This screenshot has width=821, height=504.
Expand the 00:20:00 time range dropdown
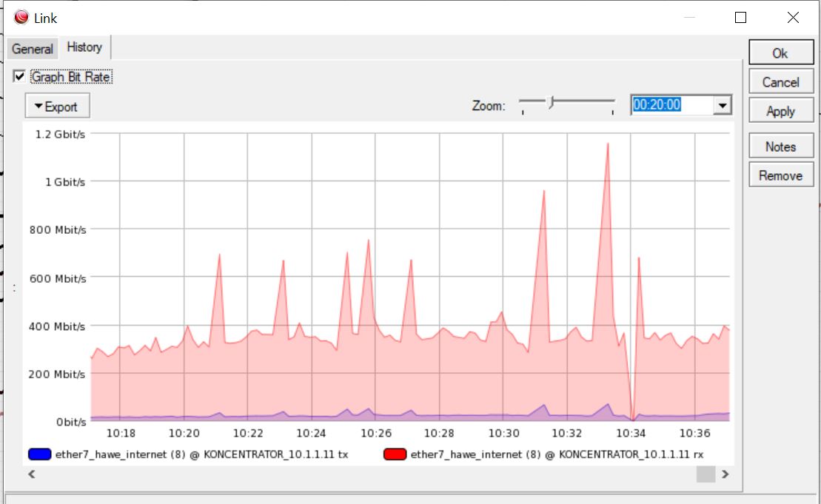click(x=723, y=105)
